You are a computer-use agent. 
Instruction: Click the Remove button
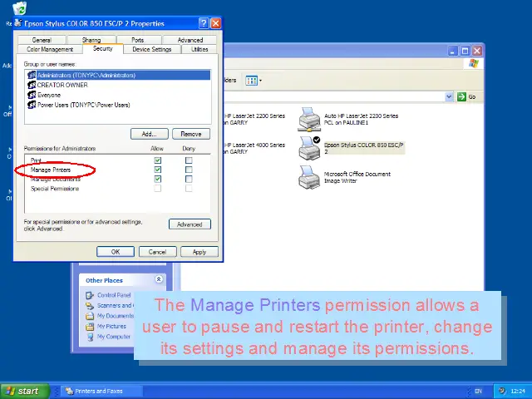coord(191,134)
